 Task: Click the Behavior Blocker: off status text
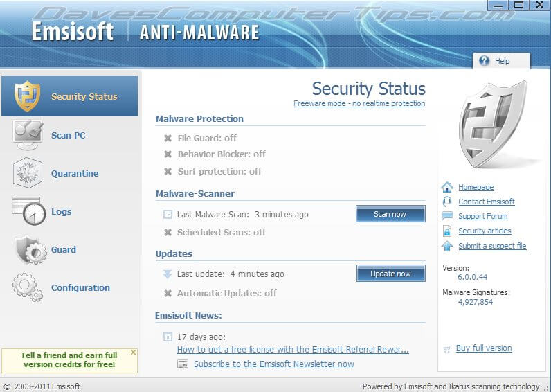tap(222, 154)
